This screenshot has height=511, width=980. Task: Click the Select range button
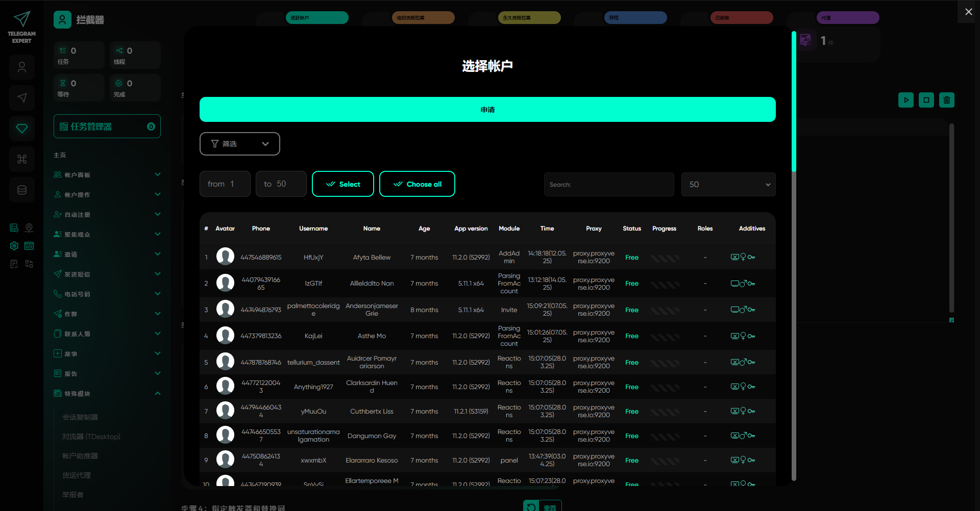point(342,184)
